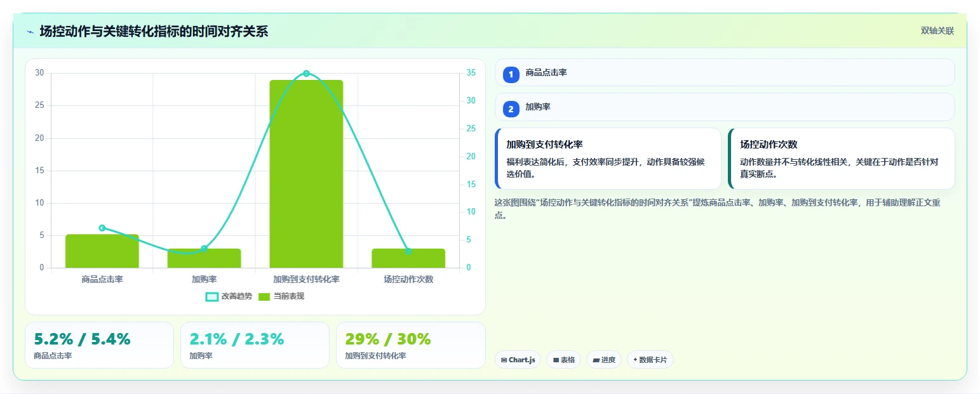Open the 加购到支付转化率 insight card
The image size is (980, 394).
(608, 159)
